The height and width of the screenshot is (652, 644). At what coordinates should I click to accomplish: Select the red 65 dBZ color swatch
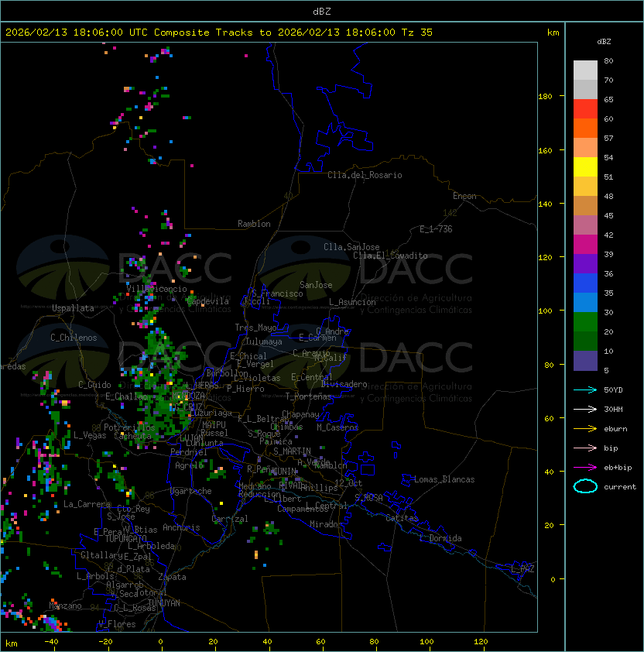coord(585,108)
